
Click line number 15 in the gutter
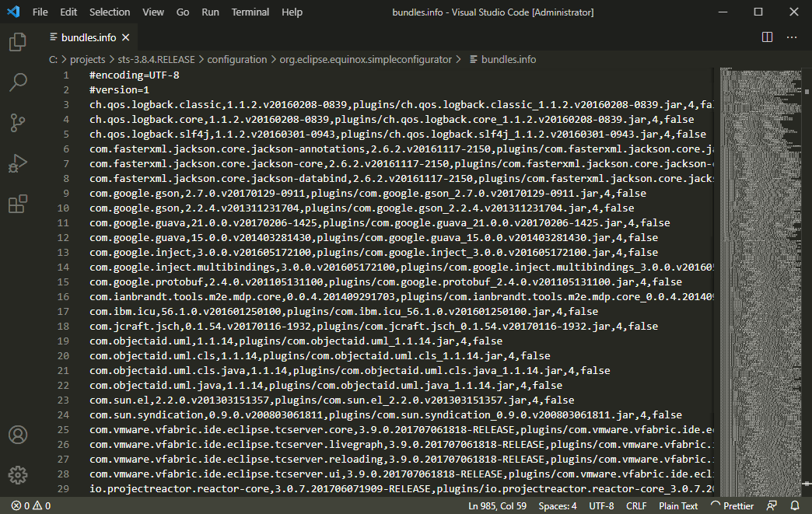[63, 282]
